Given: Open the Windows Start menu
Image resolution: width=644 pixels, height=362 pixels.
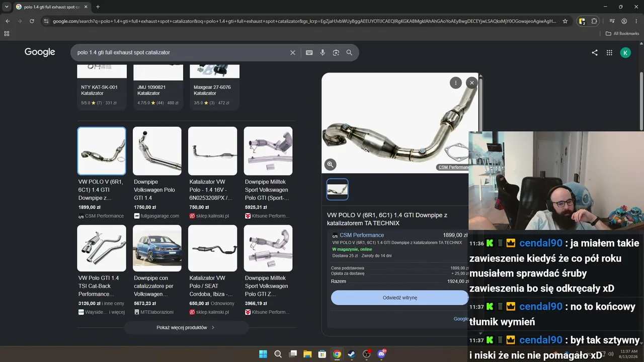Looking at the screenshot, I should 263,354.
